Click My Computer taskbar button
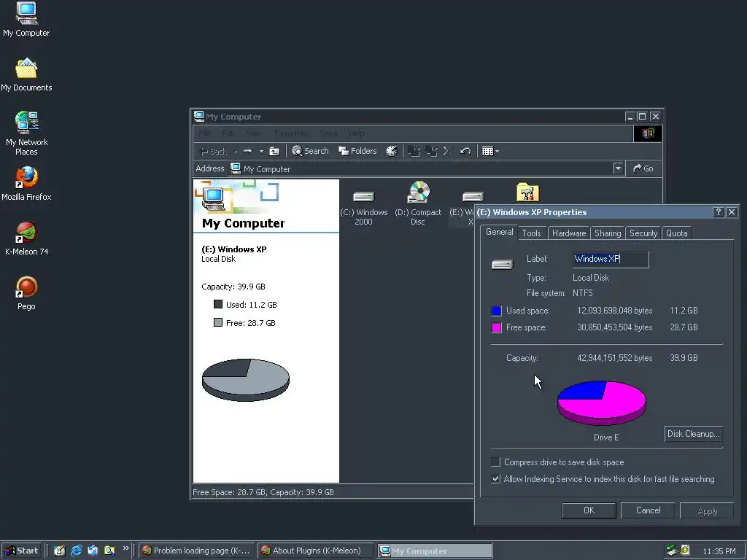Screen dimensions: 747x560 pyautogui.click(x=436, y=551)
